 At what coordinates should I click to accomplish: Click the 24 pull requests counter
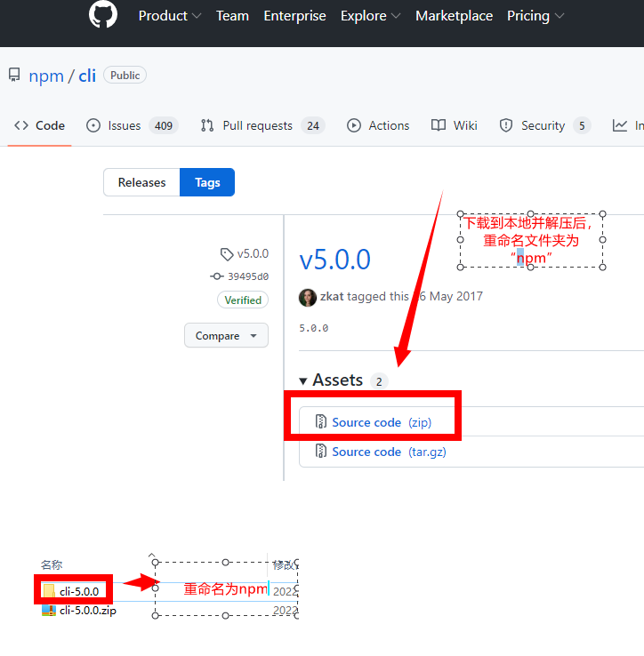[313, 126]
